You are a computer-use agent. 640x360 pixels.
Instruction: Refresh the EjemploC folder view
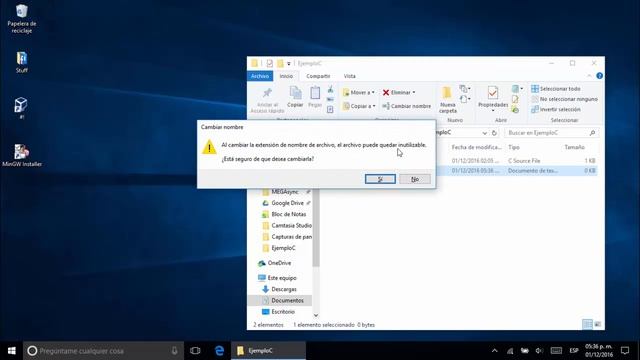pos(494,133)
